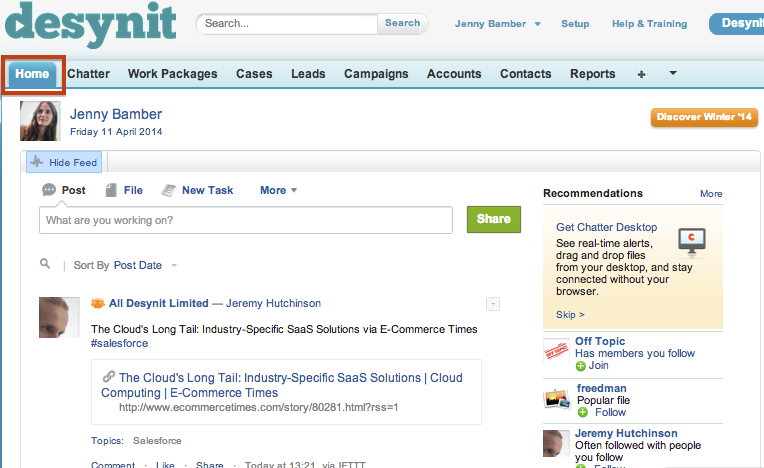The height and width of the screenshot is (468, 764).
Task: Open the Accounts tab
Action: click(454, 74)
